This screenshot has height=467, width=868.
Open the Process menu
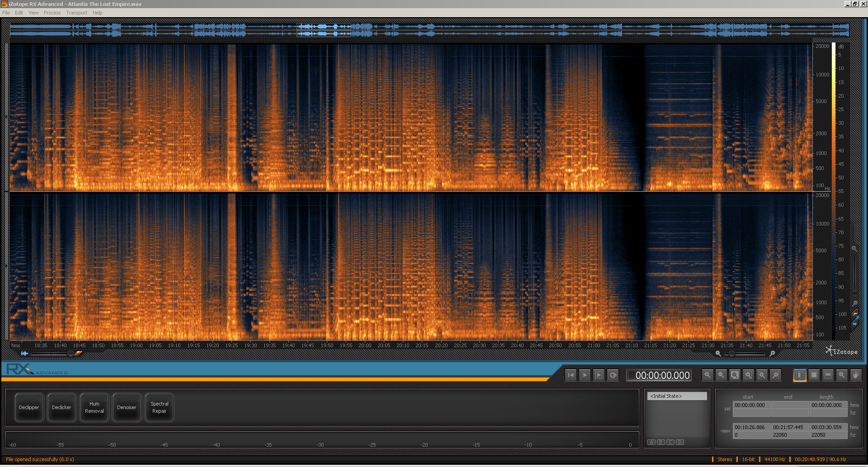(x=52, y=13)
